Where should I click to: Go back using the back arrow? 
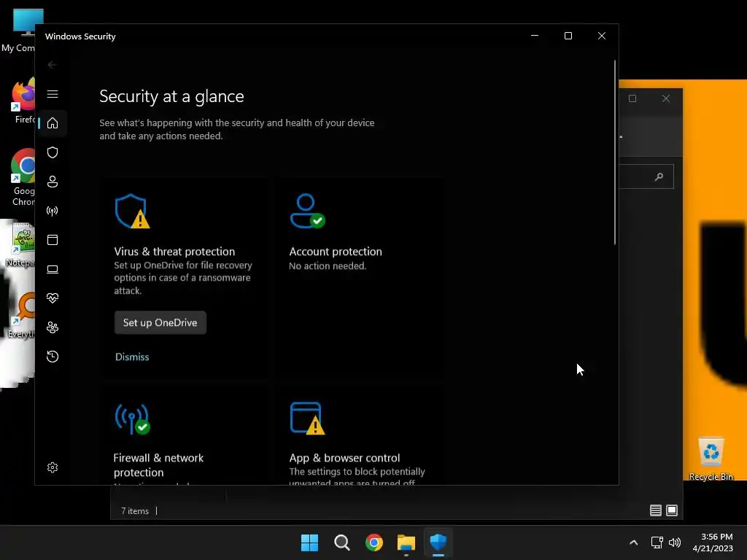click(53, 65)
